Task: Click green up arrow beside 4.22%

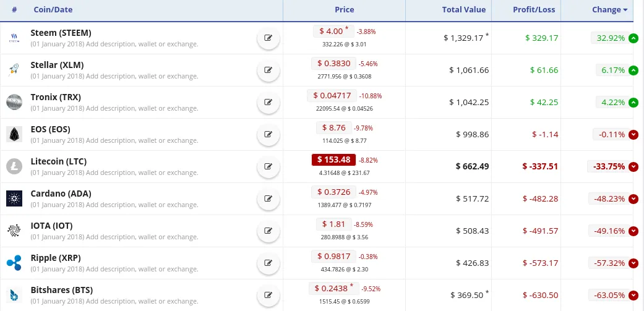Action: (633, 102)
